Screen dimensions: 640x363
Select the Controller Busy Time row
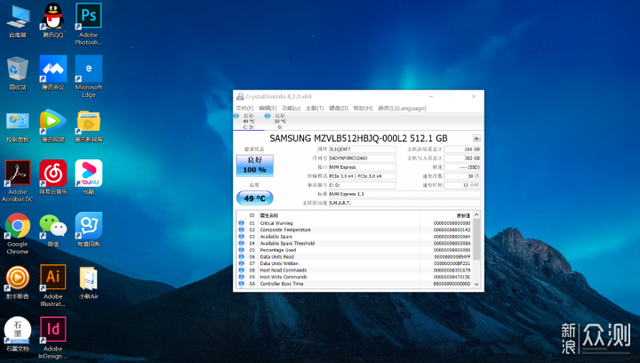tap(354, 284)
